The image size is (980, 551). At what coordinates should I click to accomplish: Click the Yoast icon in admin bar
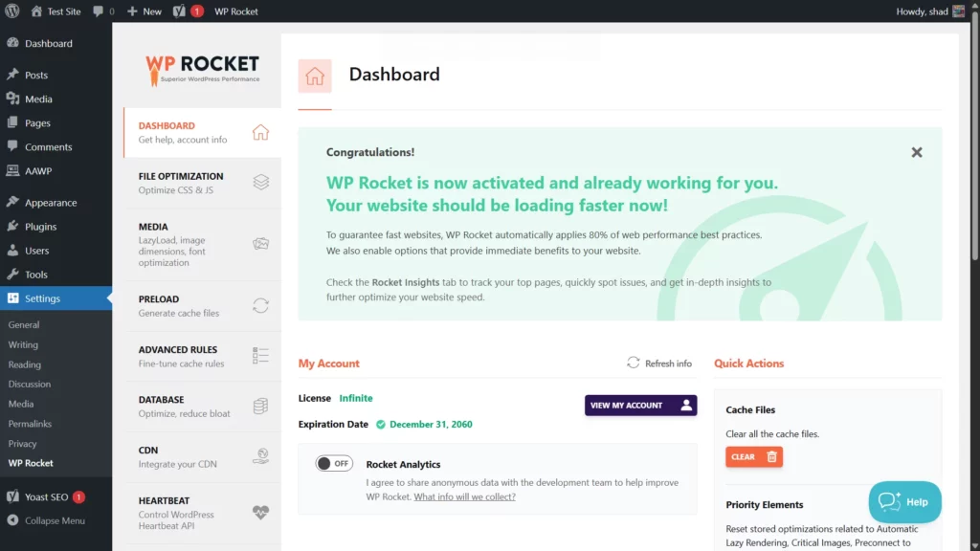coord(179,11)
